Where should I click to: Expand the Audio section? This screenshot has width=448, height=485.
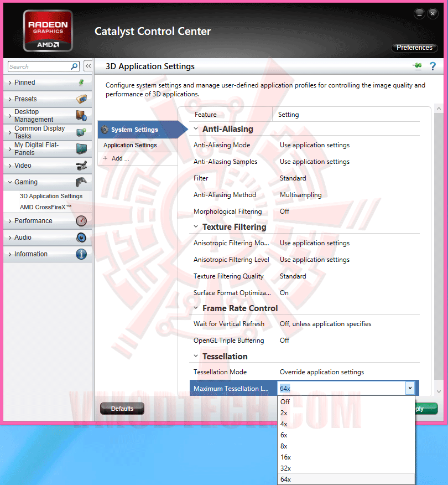tap(10, 238)
